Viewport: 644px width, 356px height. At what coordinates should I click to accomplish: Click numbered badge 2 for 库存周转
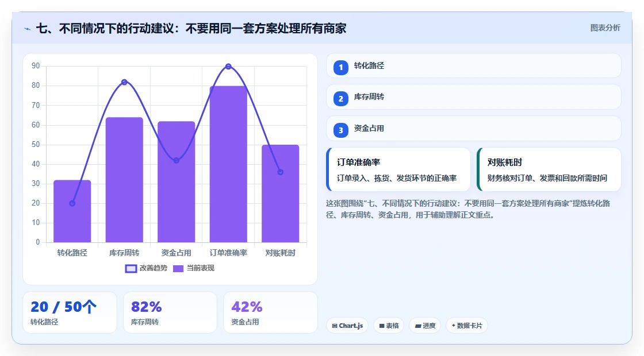[x=340, y=99]
